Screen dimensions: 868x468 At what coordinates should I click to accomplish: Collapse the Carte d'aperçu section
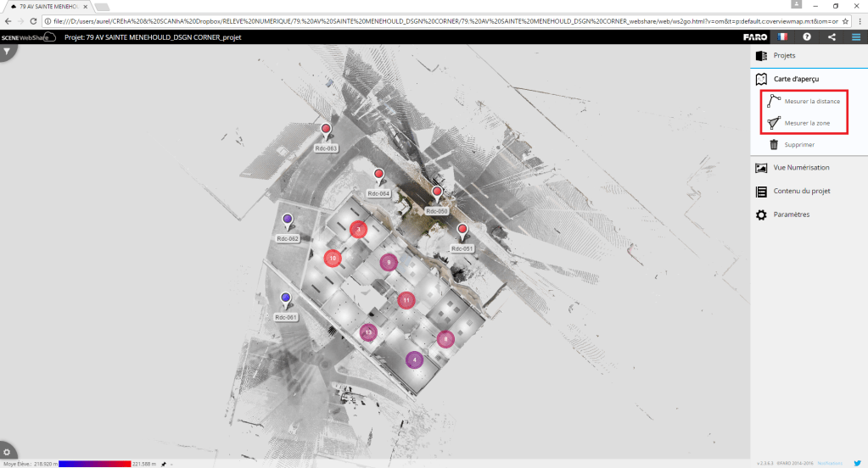pyautogui.click(x=796, y=79)
